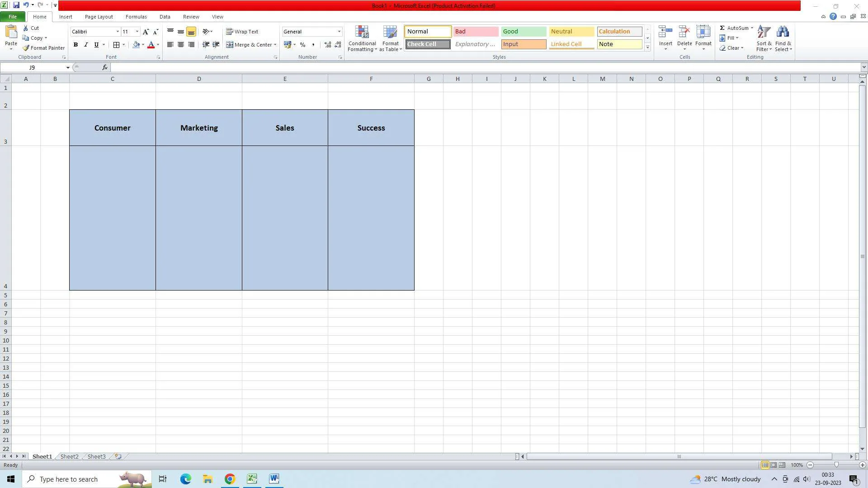This screenshot has height=488, width=868.
Task: Switch to the Sheet2 tab
Action: (x=69, y=456)
